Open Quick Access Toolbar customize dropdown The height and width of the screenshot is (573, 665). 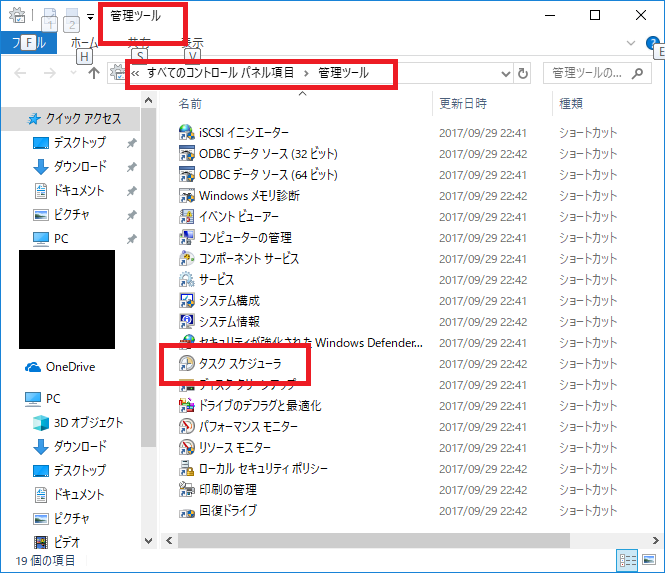90,17
